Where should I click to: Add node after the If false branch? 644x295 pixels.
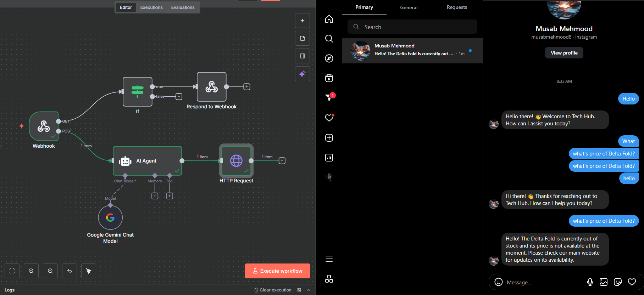(179, 97)
